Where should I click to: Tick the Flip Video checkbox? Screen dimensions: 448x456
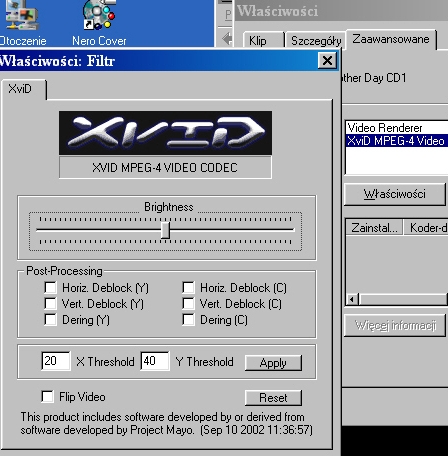click(48, 397)
